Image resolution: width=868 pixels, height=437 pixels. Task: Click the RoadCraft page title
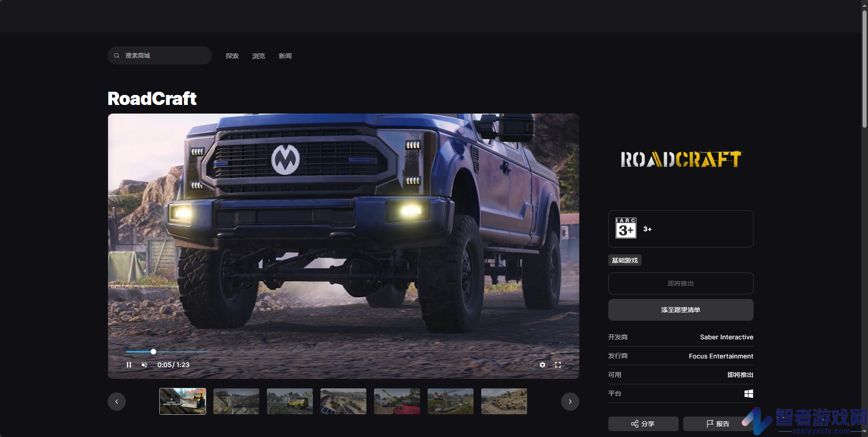click(152, 99)
